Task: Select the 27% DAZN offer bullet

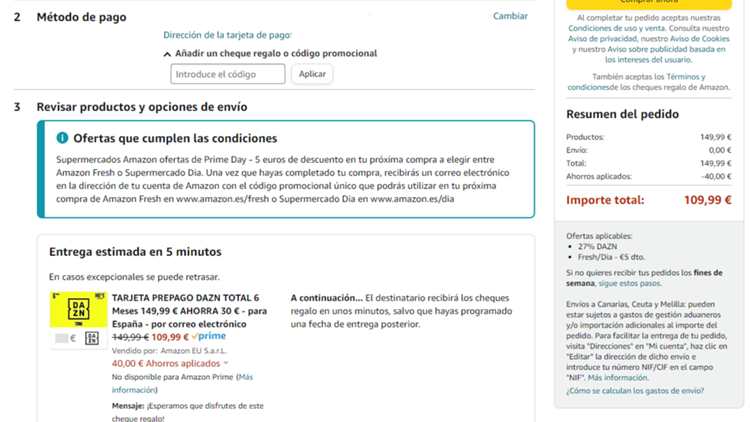Action: point(597,246)
